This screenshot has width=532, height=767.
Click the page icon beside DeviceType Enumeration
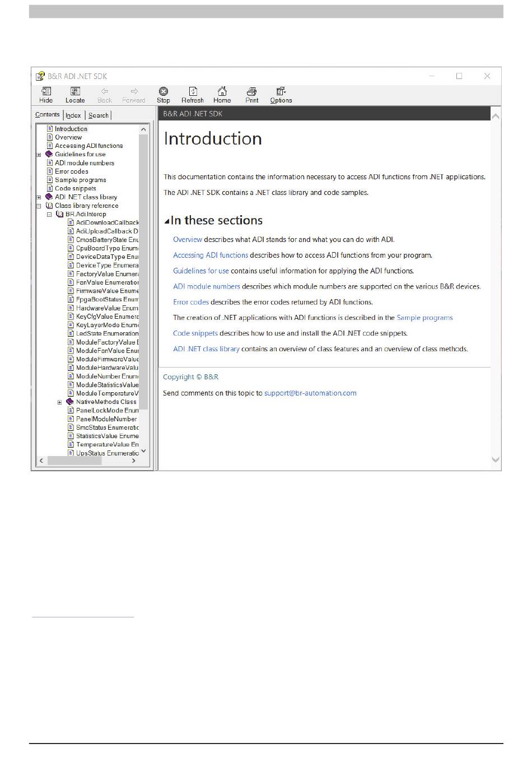(x=71, y=265)
